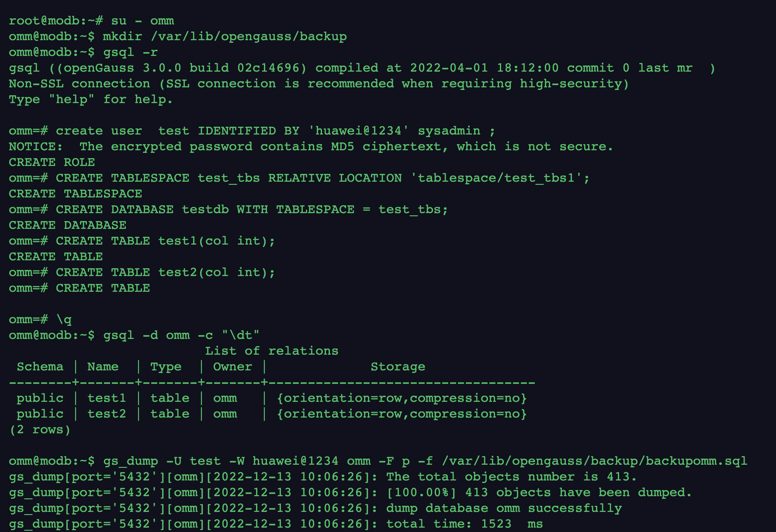Click the 'test2' table name in results
The width and height of the screenshot is (776, 532).
(106, 414)
